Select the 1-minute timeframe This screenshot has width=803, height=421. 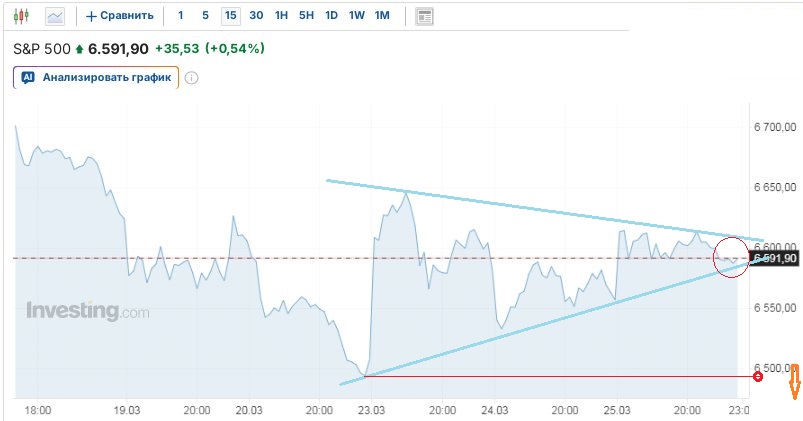180,16
